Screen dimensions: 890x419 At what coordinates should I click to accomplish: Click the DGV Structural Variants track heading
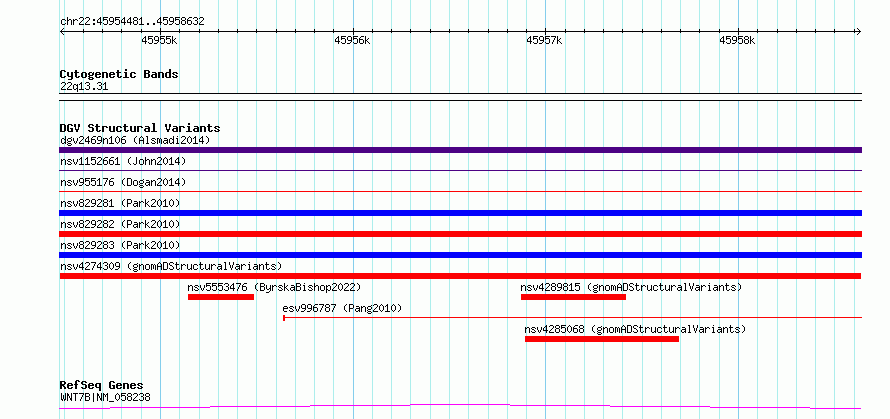(x=140, y=128)
